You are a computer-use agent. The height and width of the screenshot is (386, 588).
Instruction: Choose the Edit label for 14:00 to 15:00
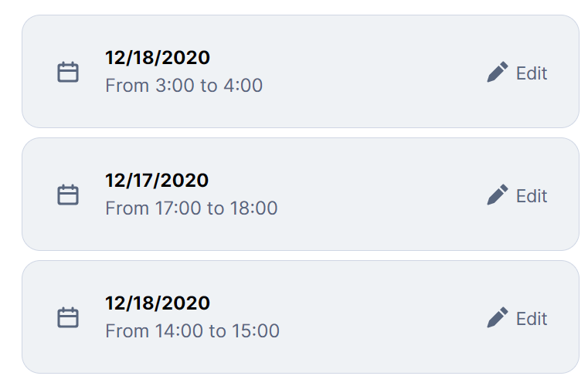(532, 319)
